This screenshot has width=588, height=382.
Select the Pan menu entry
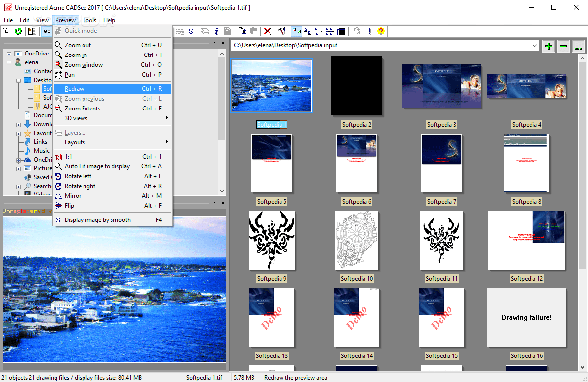coord(112,74)
